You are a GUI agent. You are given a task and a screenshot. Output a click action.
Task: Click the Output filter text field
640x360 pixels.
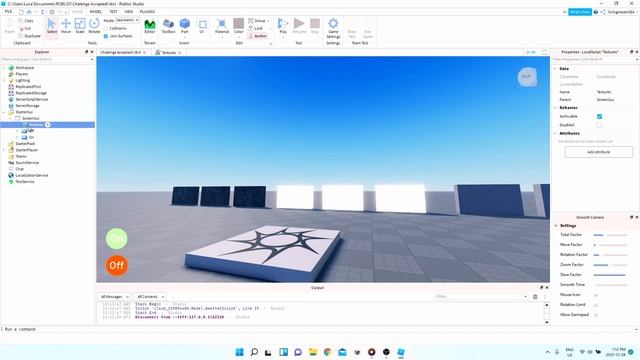click(x=482, y=297)
